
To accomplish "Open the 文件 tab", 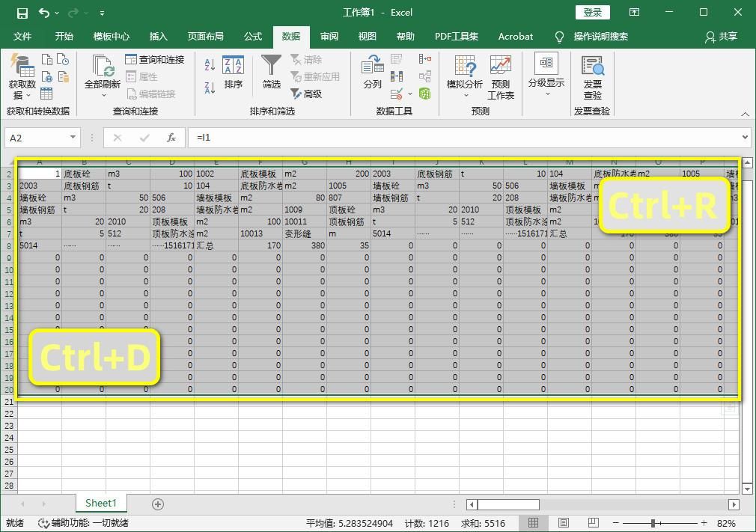I will tap(22, 37).
